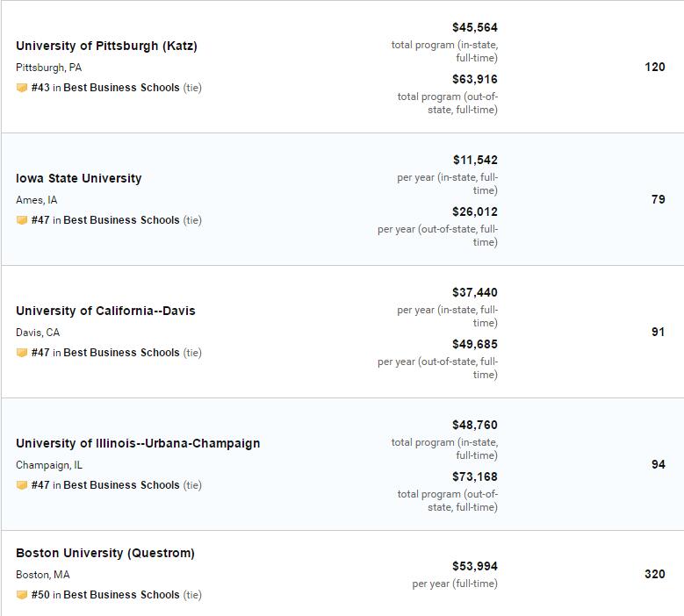Click the badge icon next to UC Davis's #47 ranking
The image size is (684, 616).
pos(22,353)
